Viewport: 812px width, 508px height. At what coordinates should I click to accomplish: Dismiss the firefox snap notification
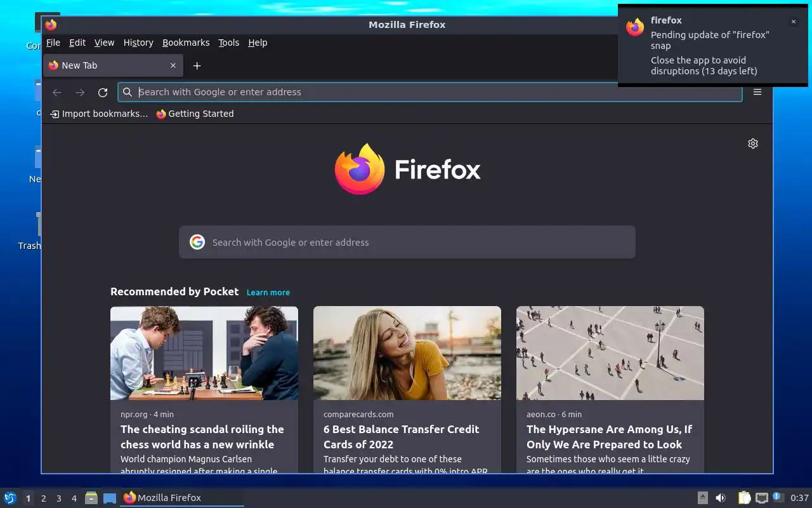click(x=793, y=22)
